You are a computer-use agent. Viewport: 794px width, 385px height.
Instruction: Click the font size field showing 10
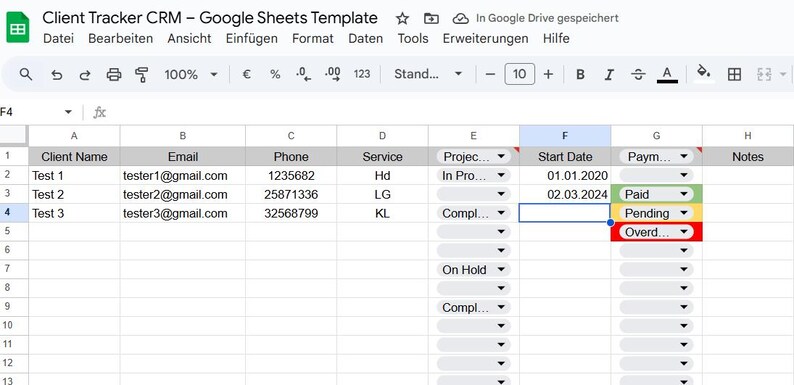(x=520, y=74)
